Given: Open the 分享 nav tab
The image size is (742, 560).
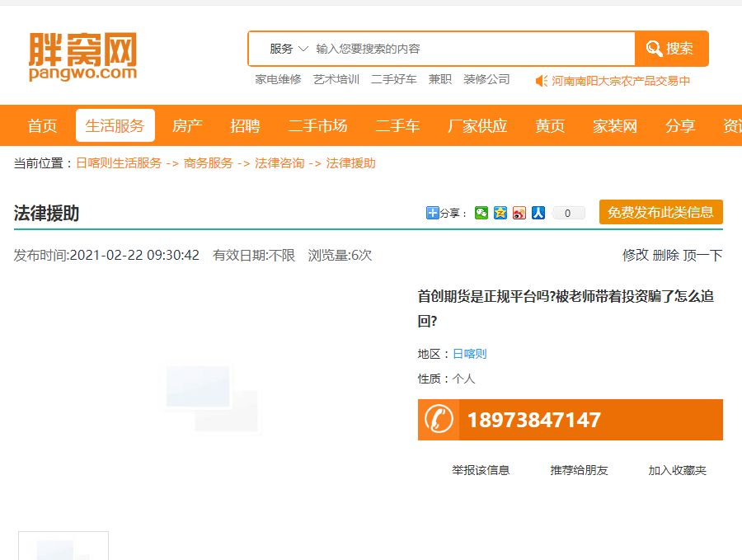Looking at the screenshot, I should click(x=680, y=126).
